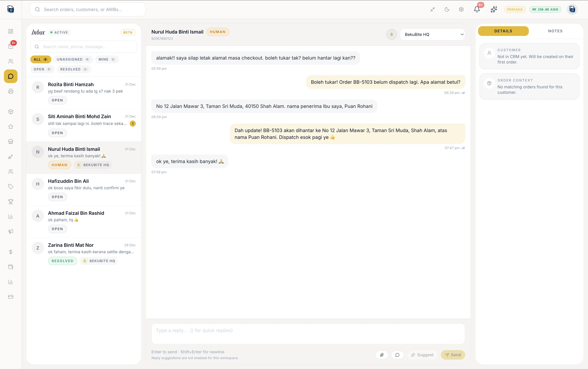Open Ahmad Faizal Bin Rashid conversation
This screenshot has height=369, width=588.
coord(84,221)
